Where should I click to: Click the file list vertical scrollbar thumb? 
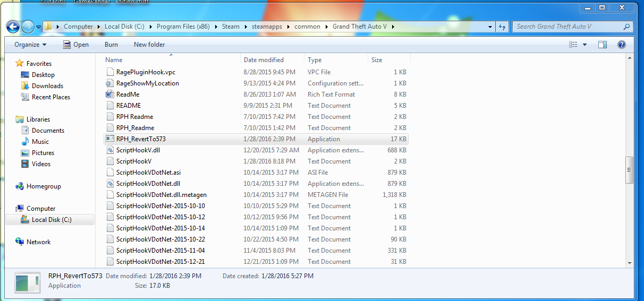(x=630, y=170)
